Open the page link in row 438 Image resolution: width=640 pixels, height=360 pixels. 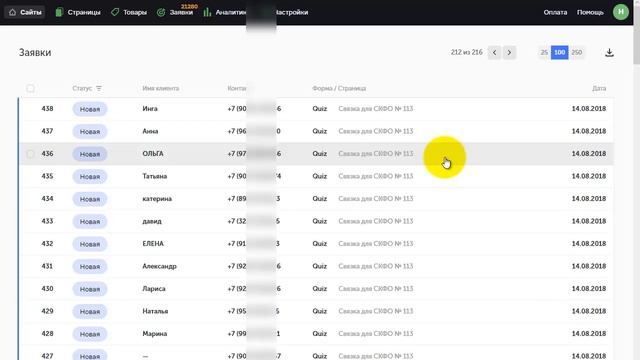pos(376,109)
